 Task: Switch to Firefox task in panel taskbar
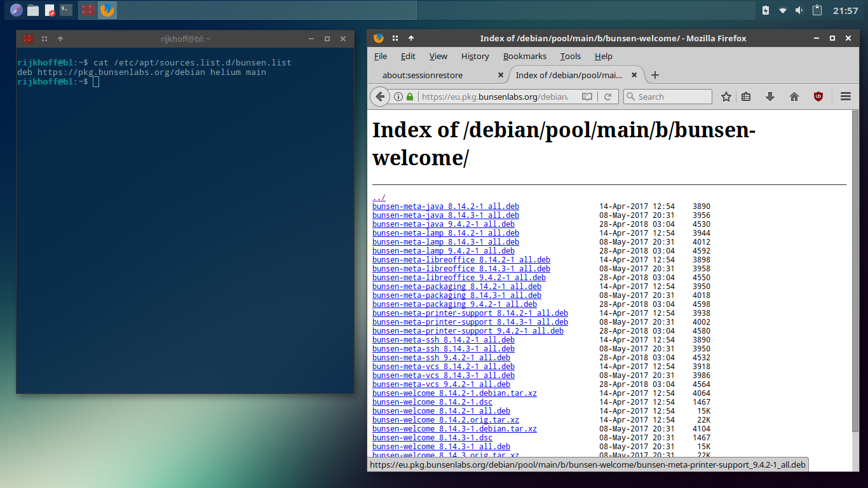107,10
